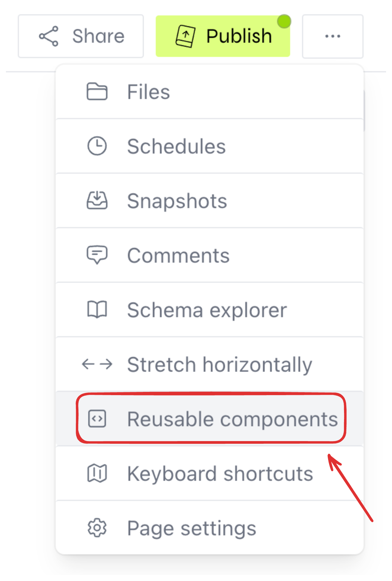Click the Publish button
This screenshot has height=581, width=392.
point(223,36)
